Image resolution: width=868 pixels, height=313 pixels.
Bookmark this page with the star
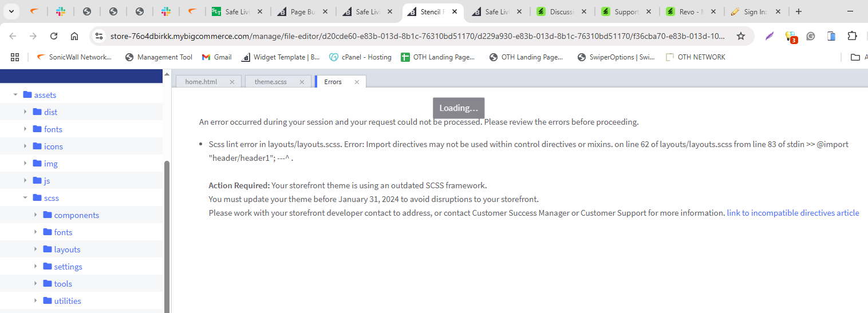point(741,36)
